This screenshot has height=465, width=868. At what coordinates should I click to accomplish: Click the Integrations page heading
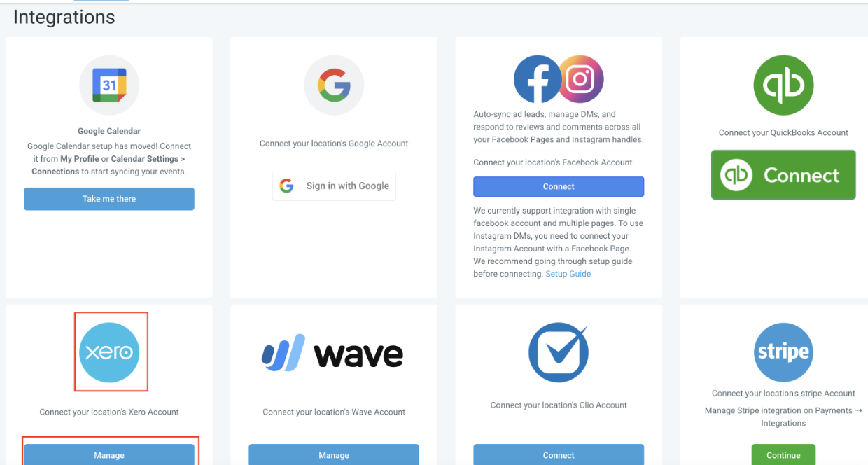[64, 18]
